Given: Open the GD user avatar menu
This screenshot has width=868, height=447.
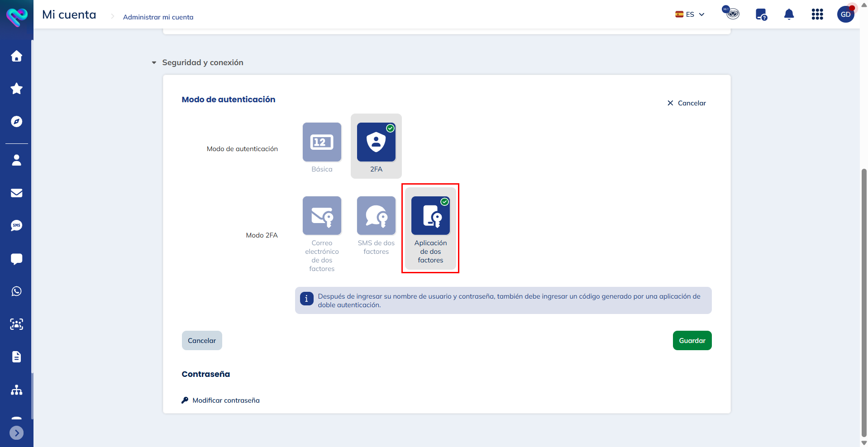Looking at the screenshot, I should (845, 14).
